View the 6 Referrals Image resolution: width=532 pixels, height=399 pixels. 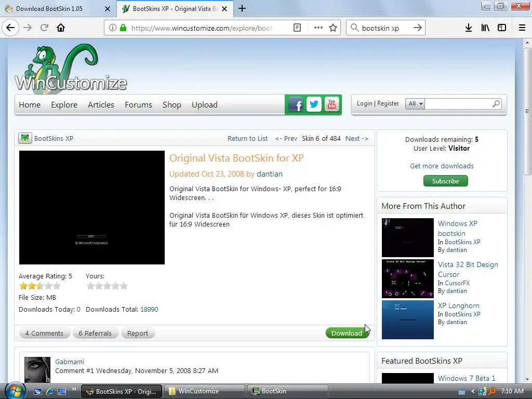point(95,333)
